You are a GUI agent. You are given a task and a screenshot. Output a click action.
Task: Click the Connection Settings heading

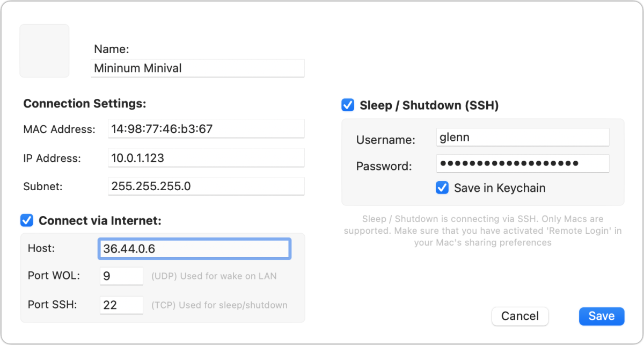(85, 104)
